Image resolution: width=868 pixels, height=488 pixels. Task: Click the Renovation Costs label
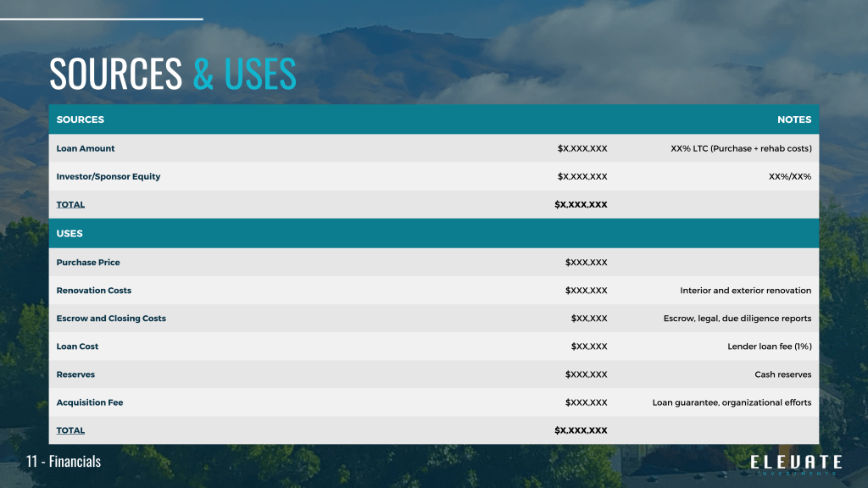click(94, 290)
